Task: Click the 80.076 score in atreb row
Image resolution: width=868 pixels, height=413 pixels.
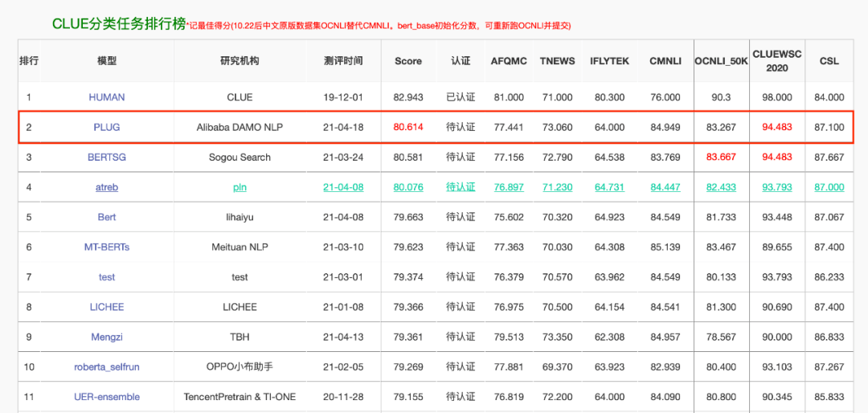Action: [x=408, y=187]
